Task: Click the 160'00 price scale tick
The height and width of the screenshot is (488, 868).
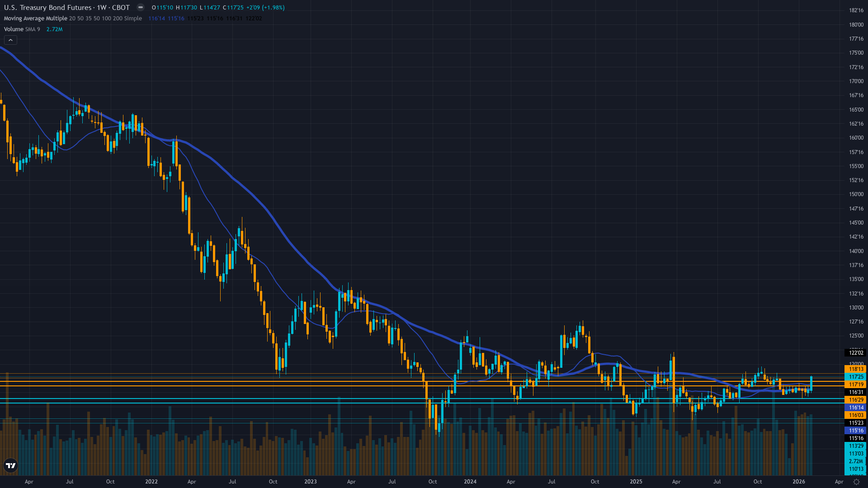Action: (856, 138)
